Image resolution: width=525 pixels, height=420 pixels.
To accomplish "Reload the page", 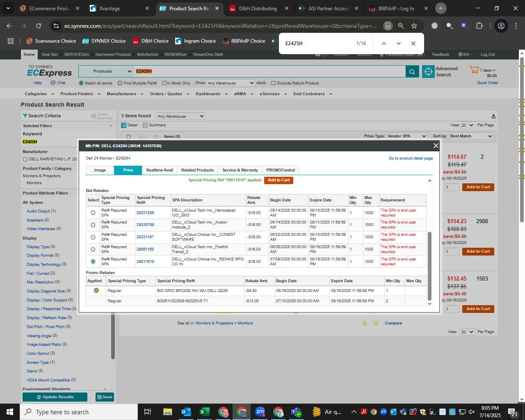I will (39, 26).
